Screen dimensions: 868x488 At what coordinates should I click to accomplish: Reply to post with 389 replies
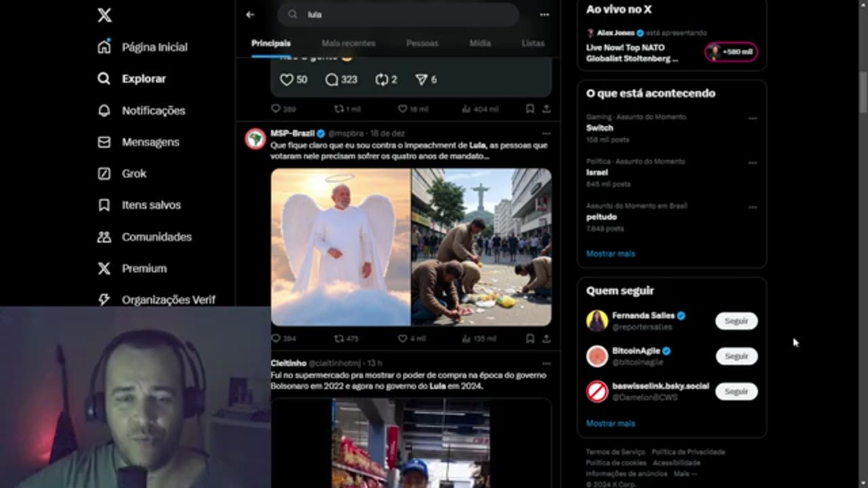283,108
